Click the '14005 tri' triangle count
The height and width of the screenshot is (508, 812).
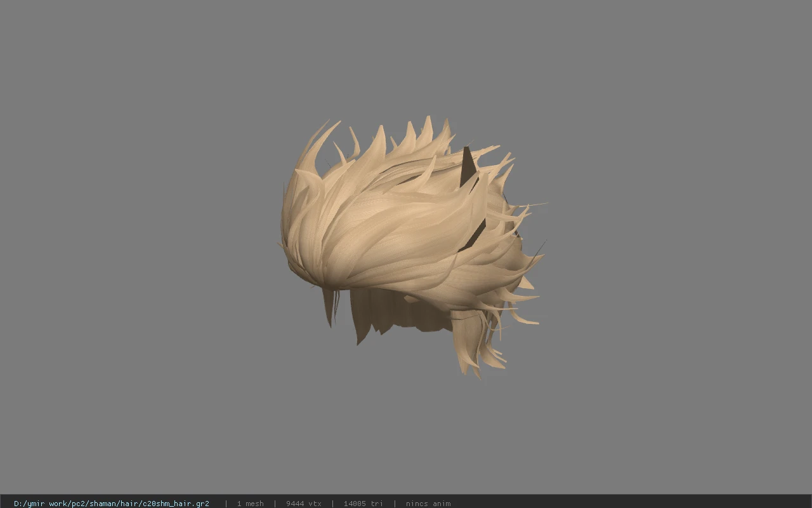click(x=363, y=504)
